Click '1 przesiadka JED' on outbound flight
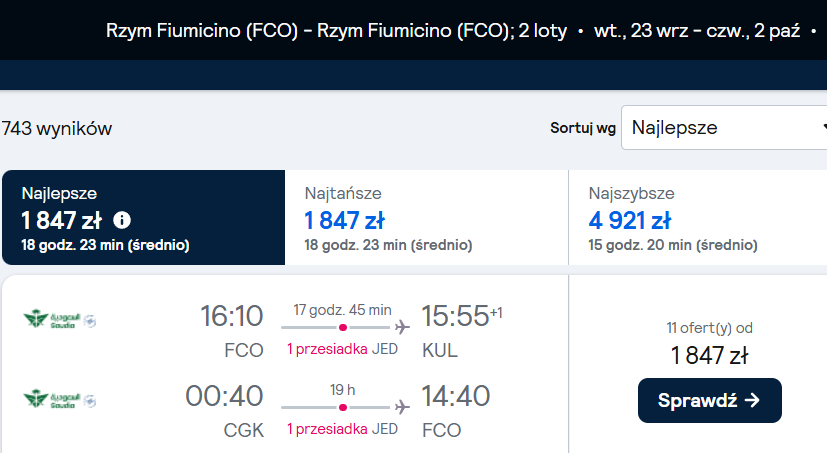The width and height of the screenshot is (827, 453). point(342,349)
